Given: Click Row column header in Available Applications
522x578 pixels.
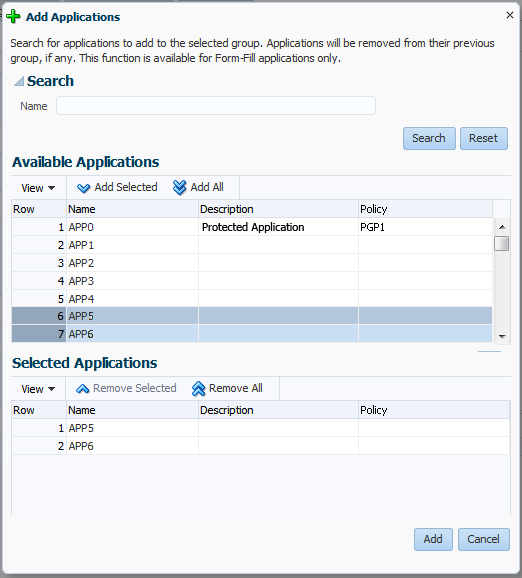Looking at the screenshot, I should coord(39,209).
